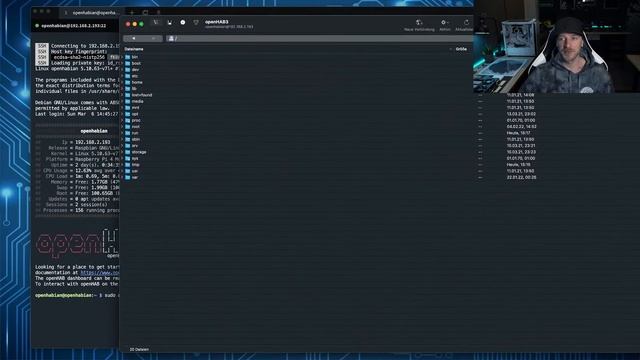
Task: Click the storage folder icon
Action: click(x=128, y=152)
